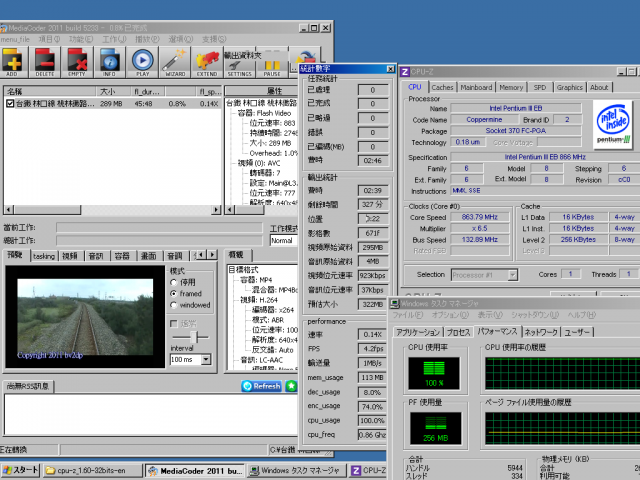Switch to the Mainboard tab in CPU-Z
The width and height of the screenshot is (640, 480).
click(x=476, y=87)
